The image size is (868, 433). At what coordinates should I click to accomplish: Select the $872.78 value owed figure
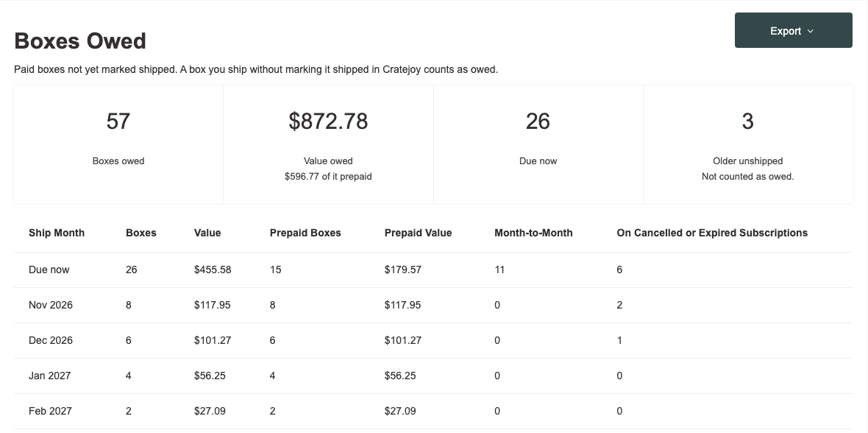328,122
